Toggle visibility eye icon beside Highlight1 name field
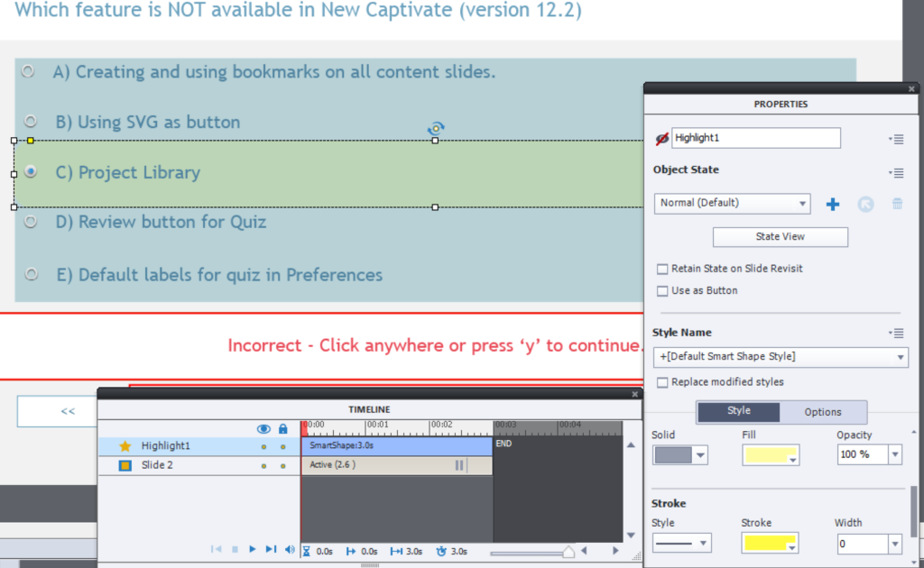This screenshot has width=924, height=568. pyautogui.click(x=662, y=139)
